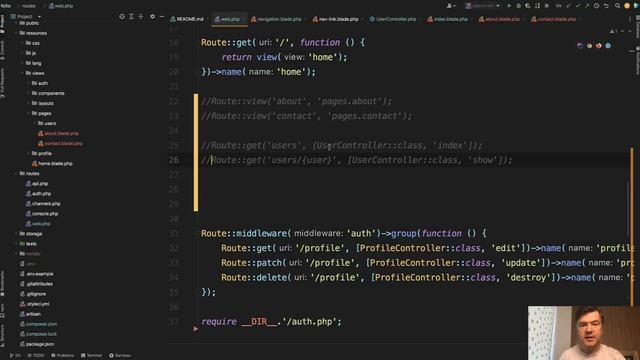Open the README.md editor tab
Image resolution: width=640 pixels, height=360 pixels.
point(187,19)
